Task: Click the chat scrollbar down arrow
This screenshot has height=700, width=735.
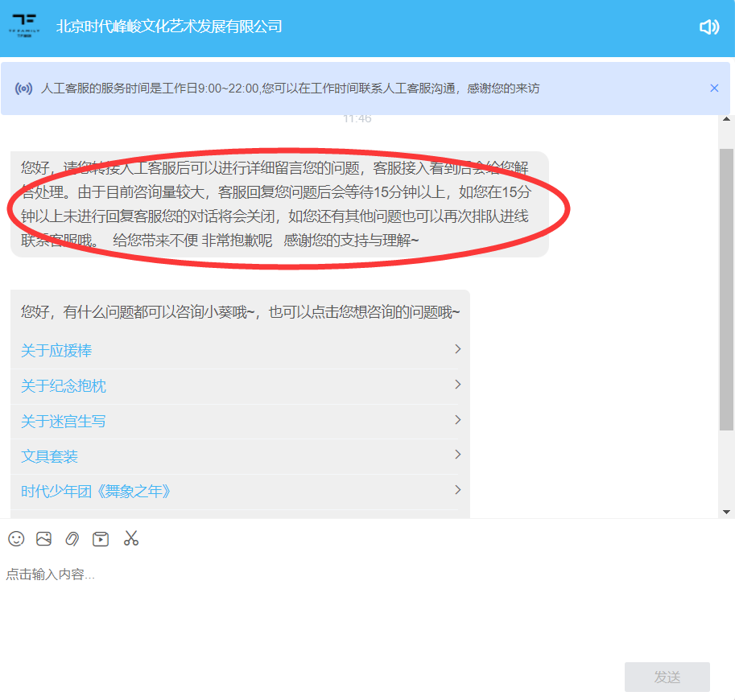Action: [x=727, y=512]
